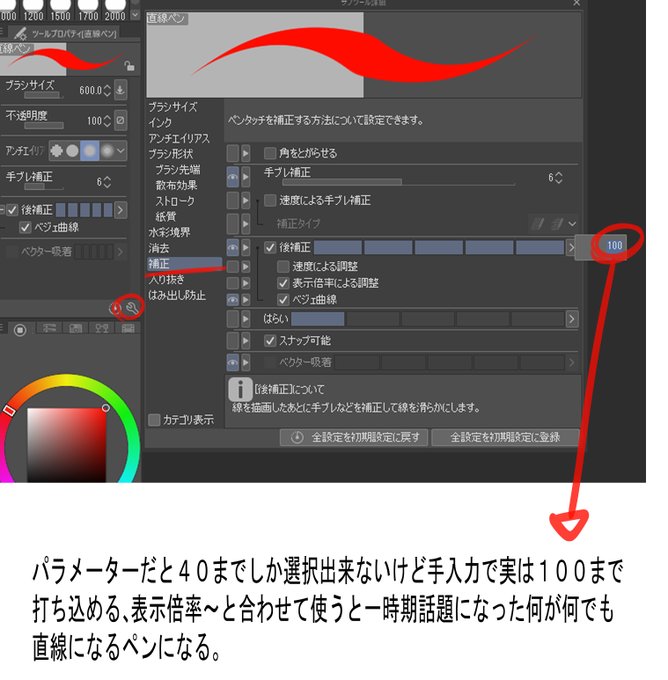Open the color set panel icon
The height and width of the screenshot is (680, 668).
75,328
